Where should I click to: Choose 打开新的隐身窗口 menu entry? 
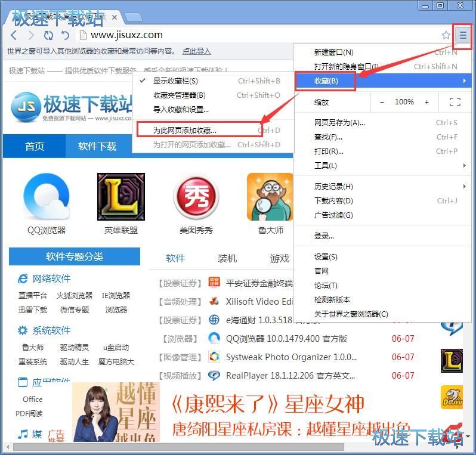383,66
